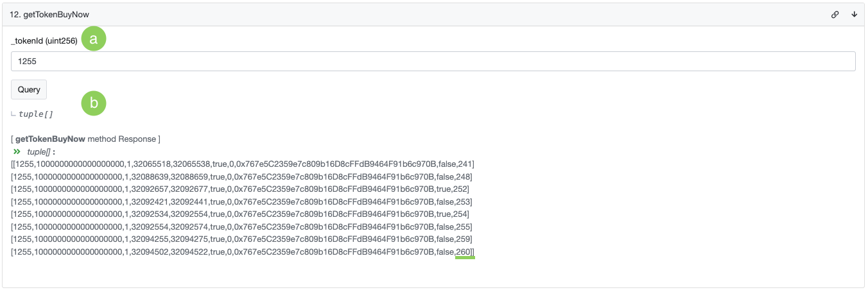868x290 pixels.
Task: Click the green double-chevron icon beside tuple[]
Action: pyautogui.click(x=17, y=151)
